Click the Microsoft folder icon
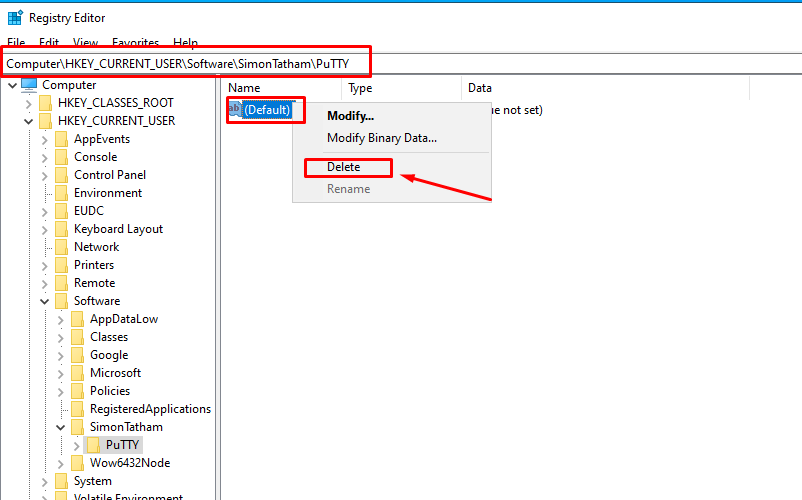This screenshot has height=500, width=802. (78, 373)
